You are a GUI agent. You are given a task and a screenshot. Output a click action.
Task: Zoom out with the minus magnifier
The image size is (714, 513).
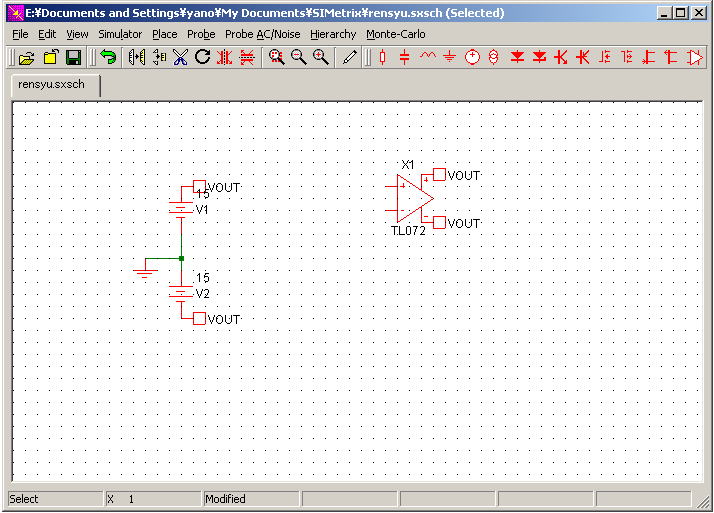point(299,58)
